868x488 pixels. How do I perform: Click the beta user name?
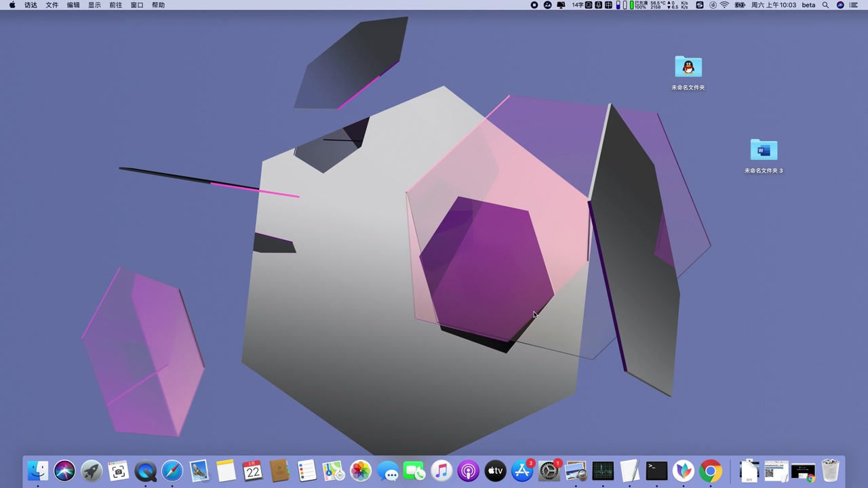pyautogui.click(x=808, y=5)
